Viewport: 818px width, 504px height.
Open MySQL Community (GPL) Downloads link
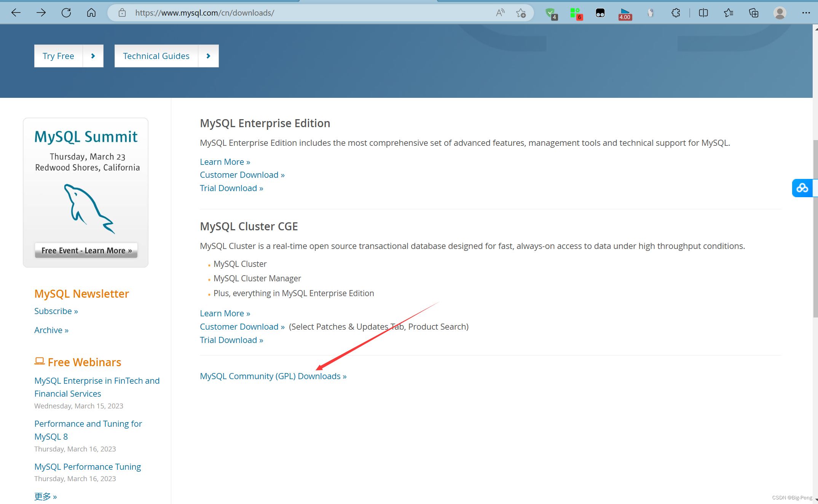[273, 376]
